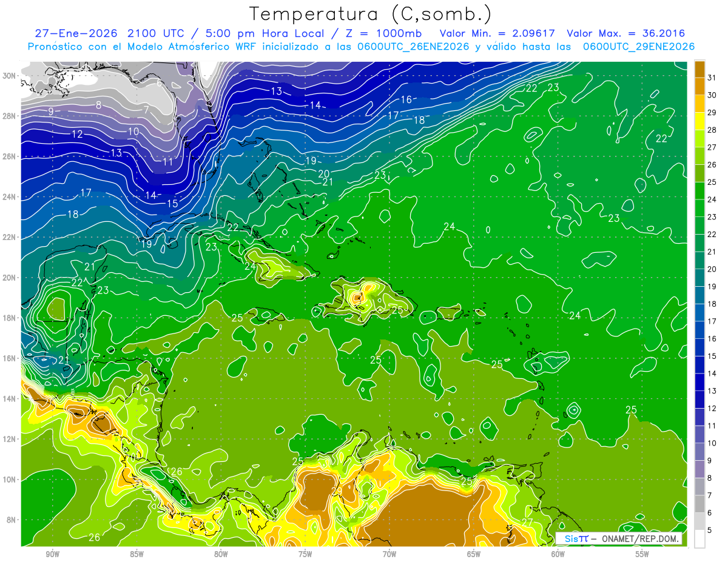Click the color scale label 28
The image size is (728, 562).
click(x=712, y=130)
